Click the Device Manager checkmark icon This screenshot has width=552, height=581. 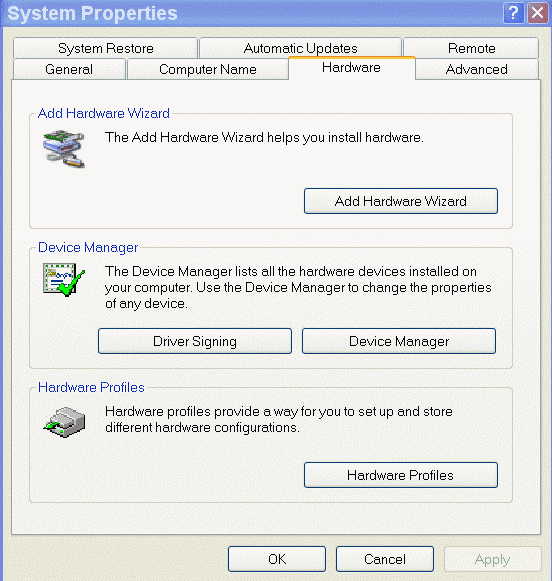click(x=64, y=280)
